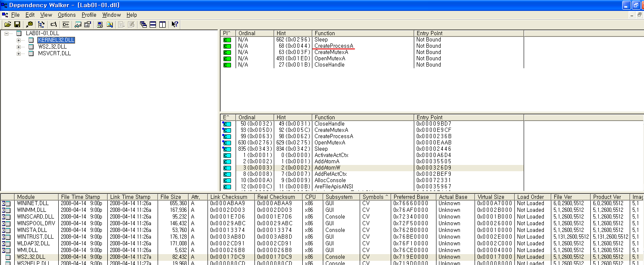Open the Profile menu
This screenshot has height=265, width=644.
pyautogui.click(x=89, y=15)
